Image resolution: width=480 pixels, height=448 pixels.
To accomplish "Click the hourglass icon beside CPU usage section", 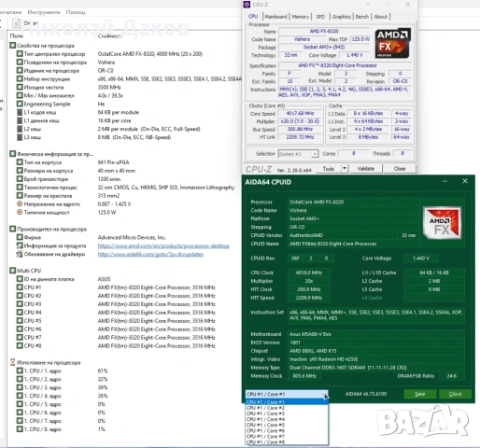I will point(12,362).
